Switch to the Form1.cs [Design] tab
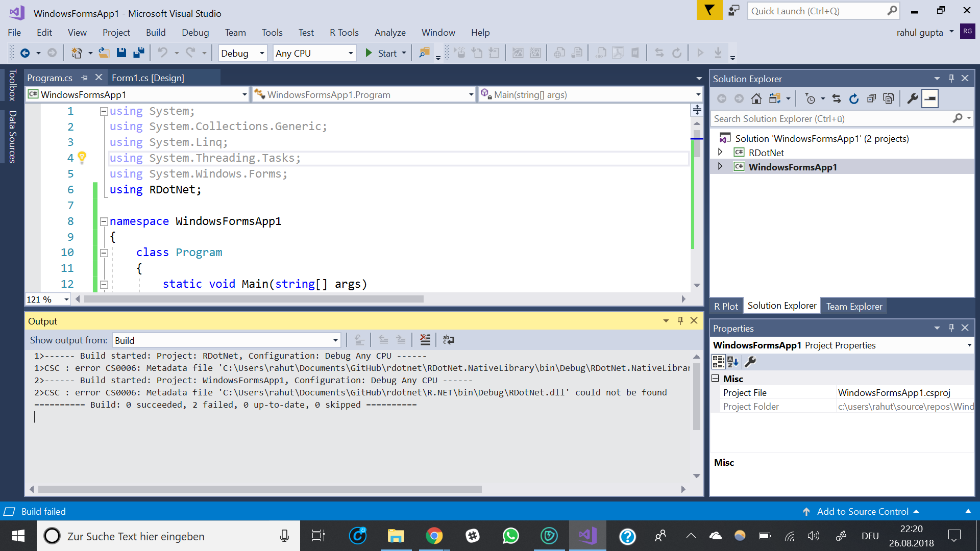Screen dimensions: 980x551 (148, 78)
